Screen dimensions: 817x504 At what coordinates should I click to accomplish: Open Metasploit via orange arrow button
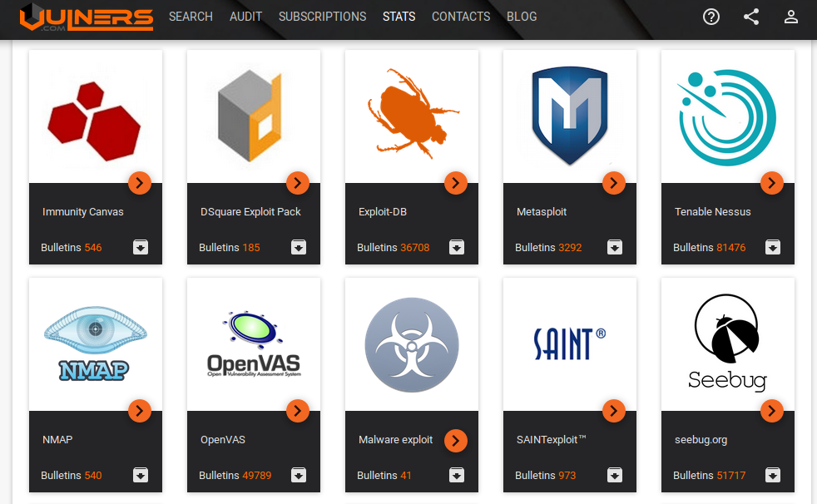point(614,183)
